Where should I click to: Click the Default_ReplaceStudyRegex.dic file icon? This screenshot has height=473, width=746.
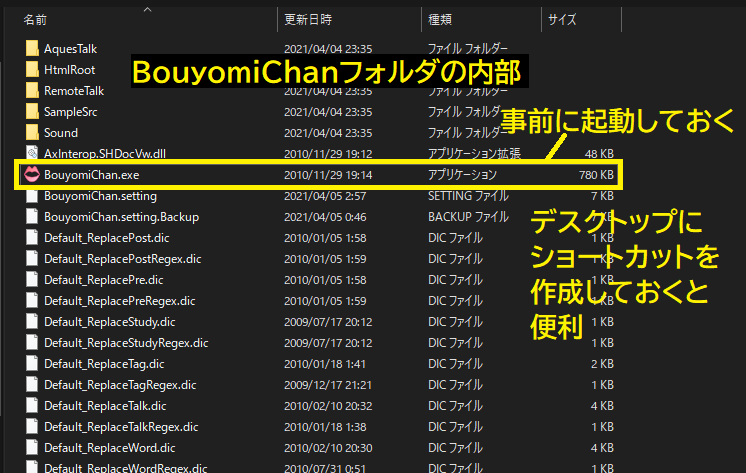[x=32, y=343]
